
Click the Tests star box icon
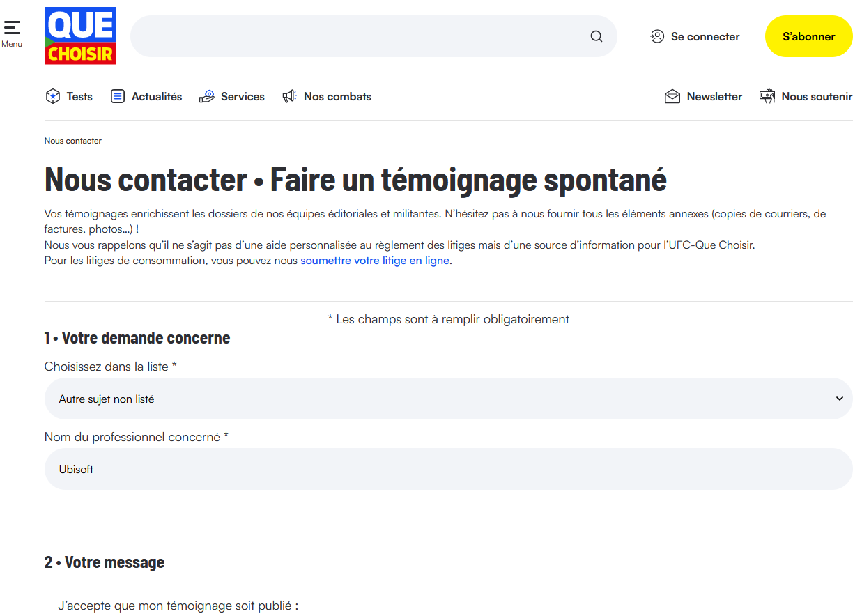(52, 96)
